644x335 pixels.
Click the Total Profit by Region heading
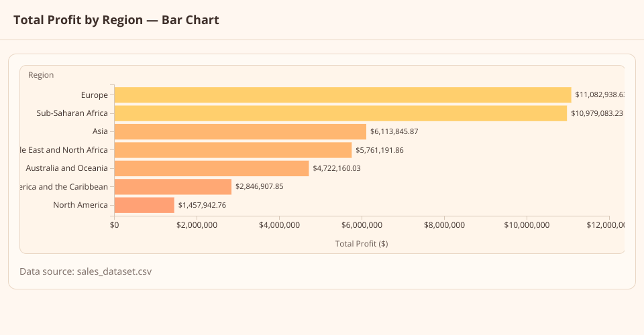tap(116, 20)
